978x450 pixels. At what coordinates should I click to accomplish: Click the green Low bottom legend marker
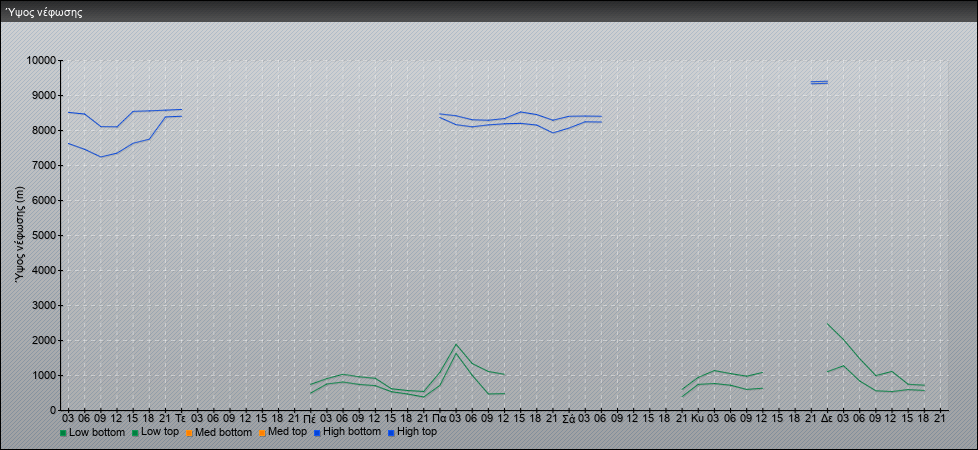point(64,433)
